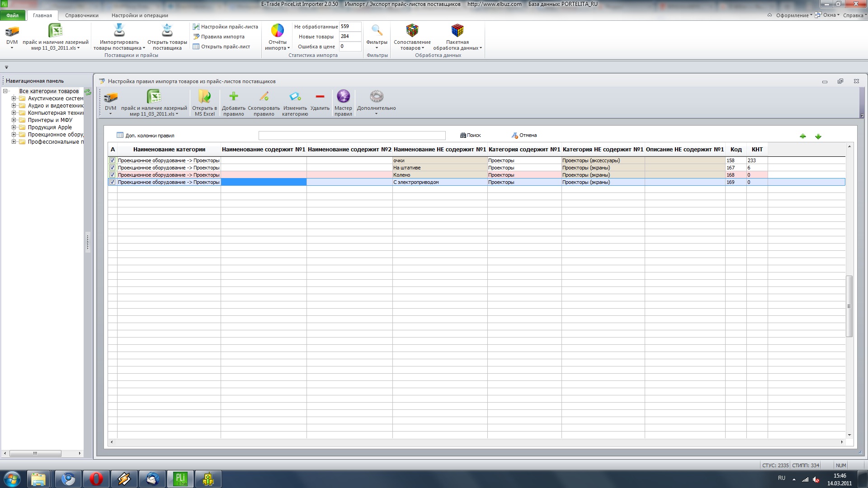Open Windows Explorer from the taskbar
Image resolution: width=868 pixels, height=488 pixels.
(39, 479)
